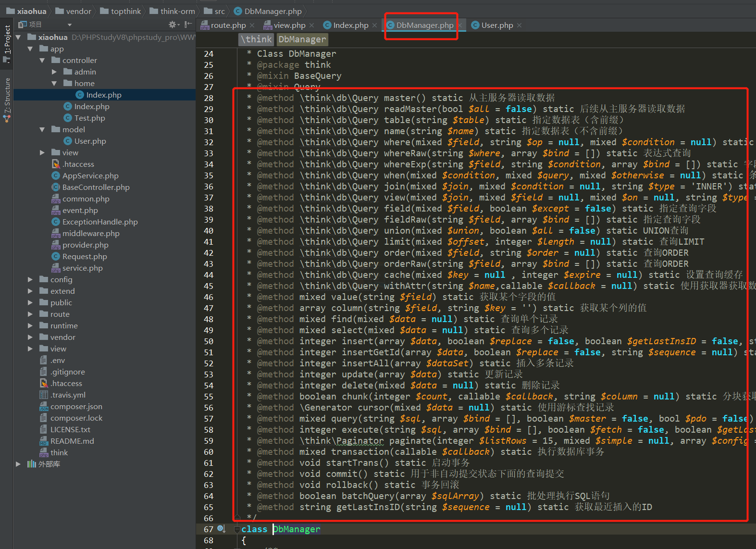Expand the runtime folder
Screen dimensions: 756x549
(x=30, y=325)
